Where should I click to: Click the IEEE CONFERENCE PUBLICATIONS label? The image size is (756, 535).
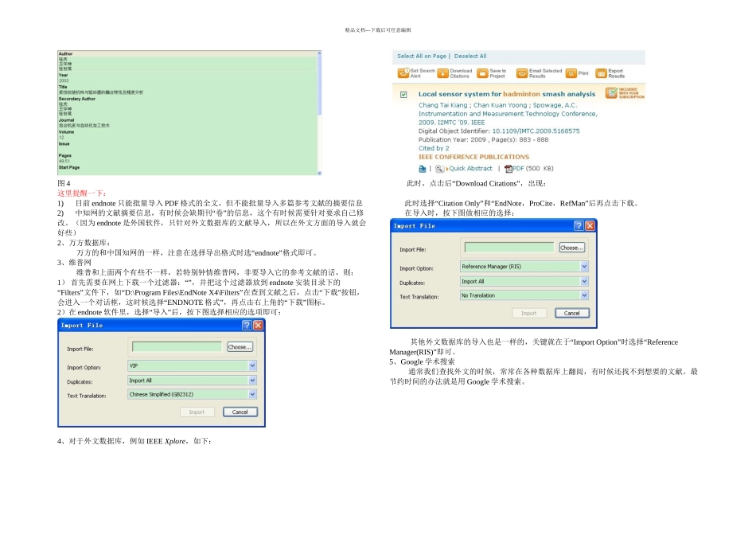473,158
